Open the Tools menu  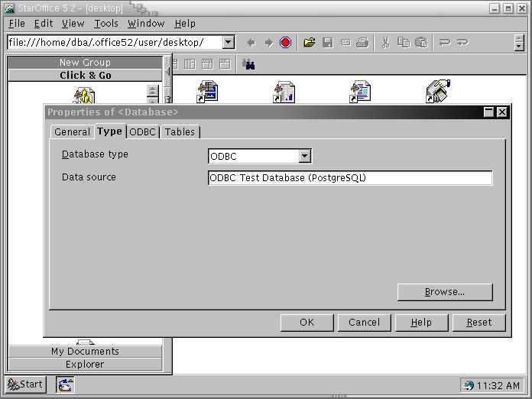[105, 24]
